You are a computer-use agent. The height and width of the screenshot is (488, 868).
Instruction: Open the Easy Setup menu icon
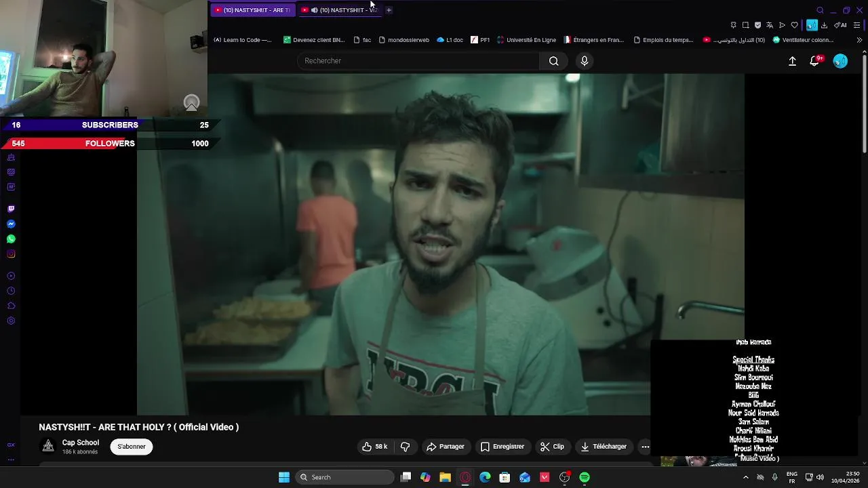coord(857,25)
